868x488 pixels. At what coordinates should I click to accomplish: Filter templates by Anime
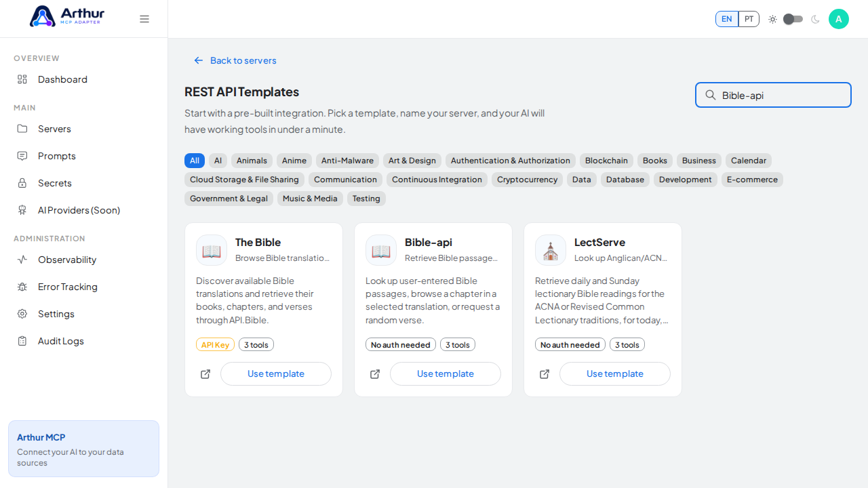click(x=294, y=161)
